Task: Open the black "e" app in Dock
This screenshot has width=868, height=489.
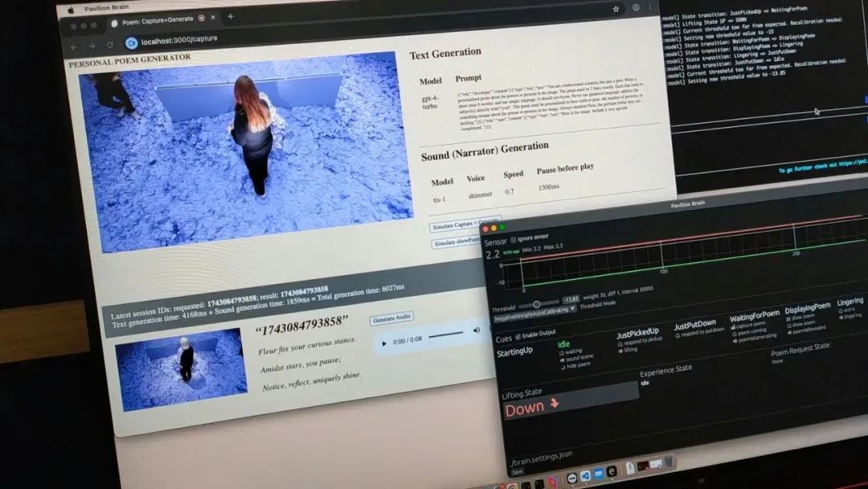Action: [x=612, y=471]
